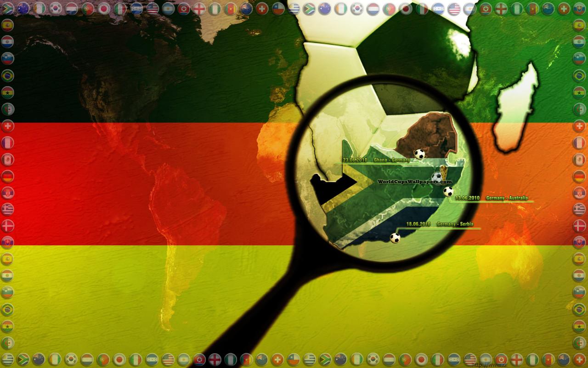Click the 23.06.2010 match date
Screen dimensions: 588x368
355,160
